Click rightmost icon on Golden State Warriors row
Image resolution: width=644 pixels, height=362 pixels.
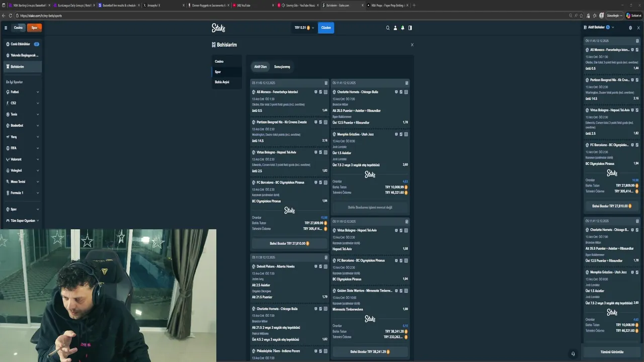click(406, 291)
